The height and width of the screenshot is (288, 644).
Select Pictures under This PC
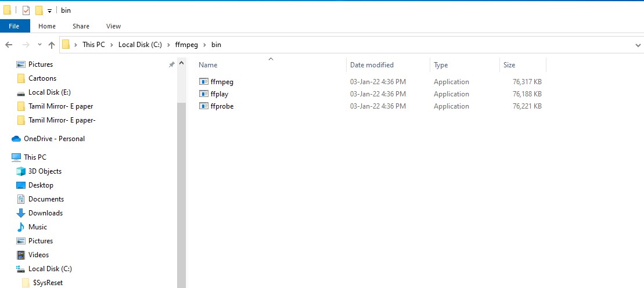tap(41, 241)
